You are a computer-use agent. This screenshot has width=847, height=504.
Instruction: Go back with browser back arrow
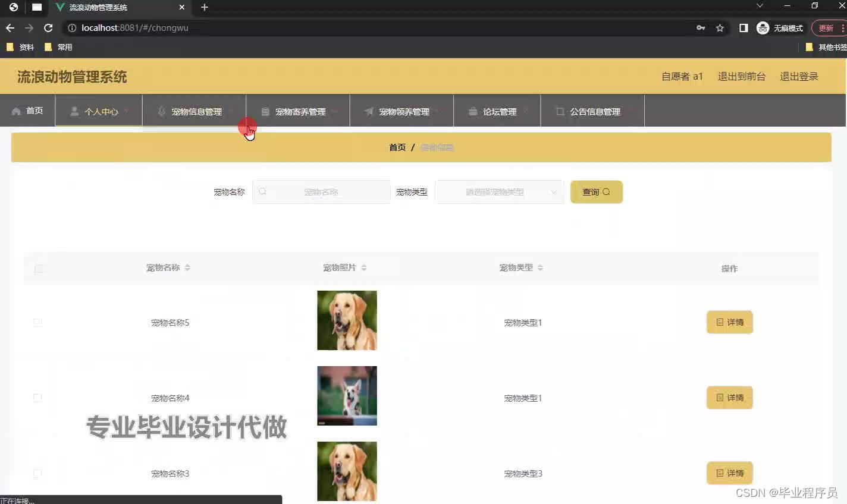[x=10, y=28]
